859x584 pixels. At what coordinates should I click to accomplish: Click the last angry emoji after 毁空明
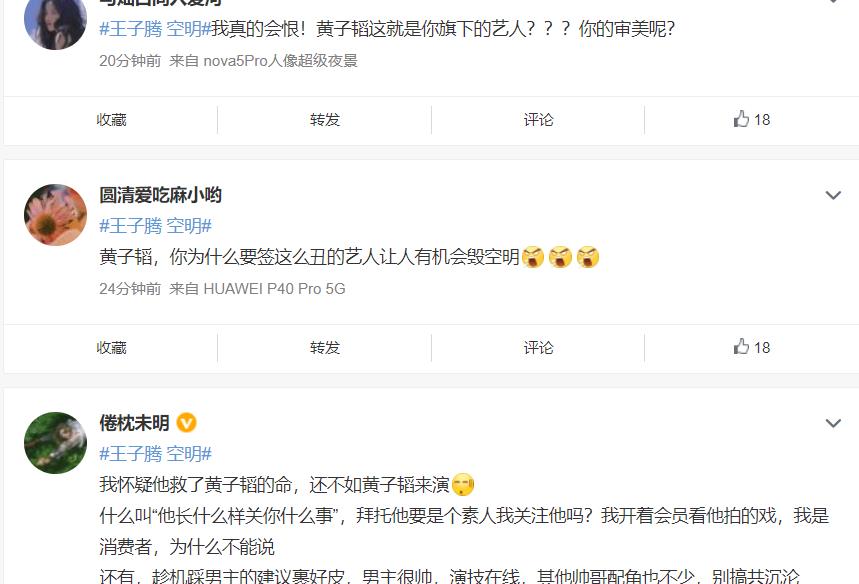pyautogui.click(x=588, y=257)
